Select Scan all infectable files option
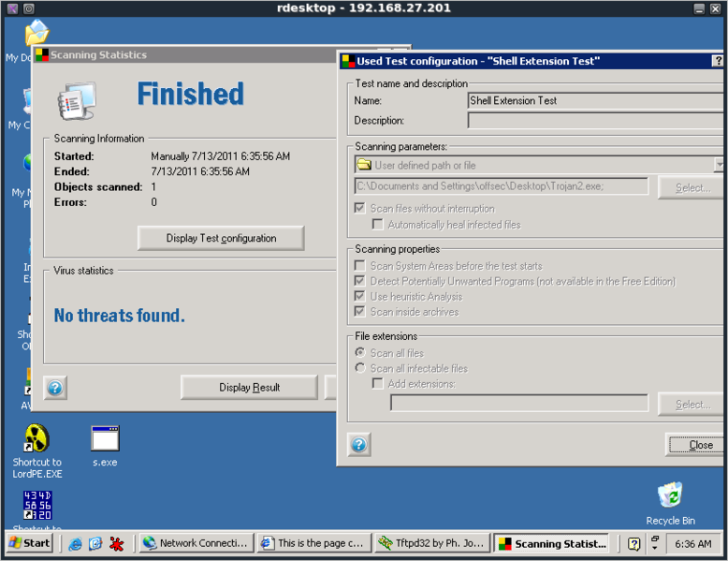The height and width of the screenshot is (561, 728). (360, 368)
